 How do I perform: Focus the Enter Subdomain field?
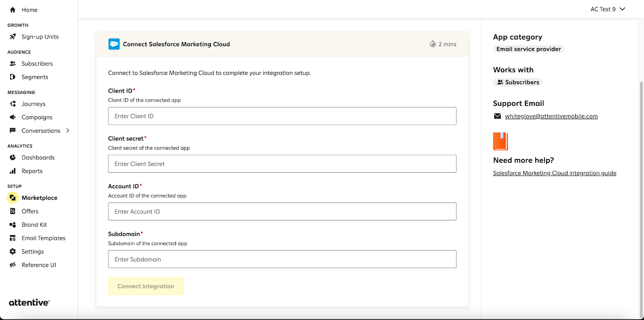pos(282,259)
